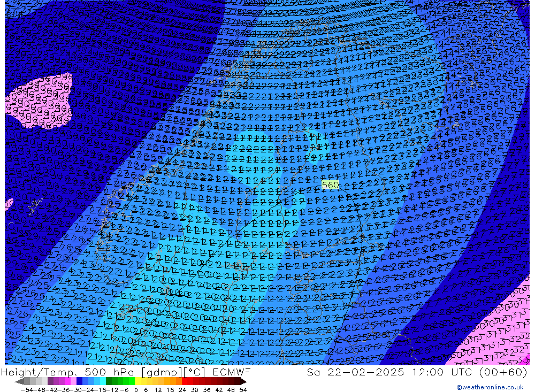Click the forecast date 'Sa 22-02-2025'

pyautogui.click(x=355, y=372)
